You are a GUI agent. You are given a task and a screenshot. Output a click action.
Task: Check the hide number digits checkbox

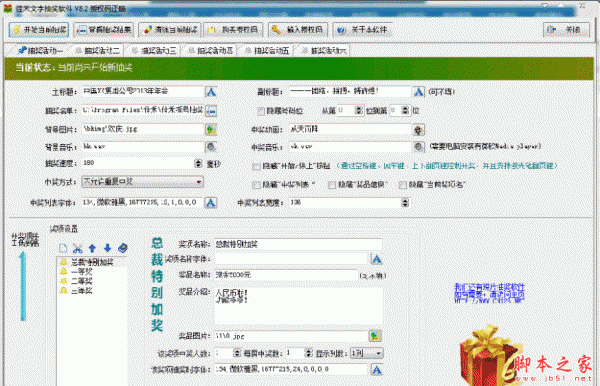point(261,111)
